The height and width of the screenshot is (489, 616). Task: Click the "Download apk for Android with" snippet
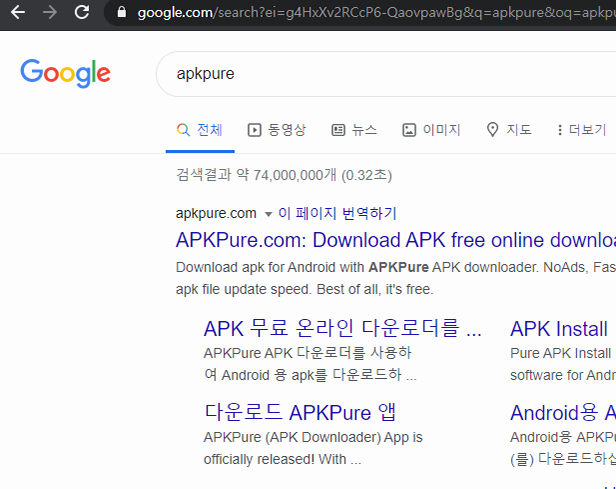270,267
